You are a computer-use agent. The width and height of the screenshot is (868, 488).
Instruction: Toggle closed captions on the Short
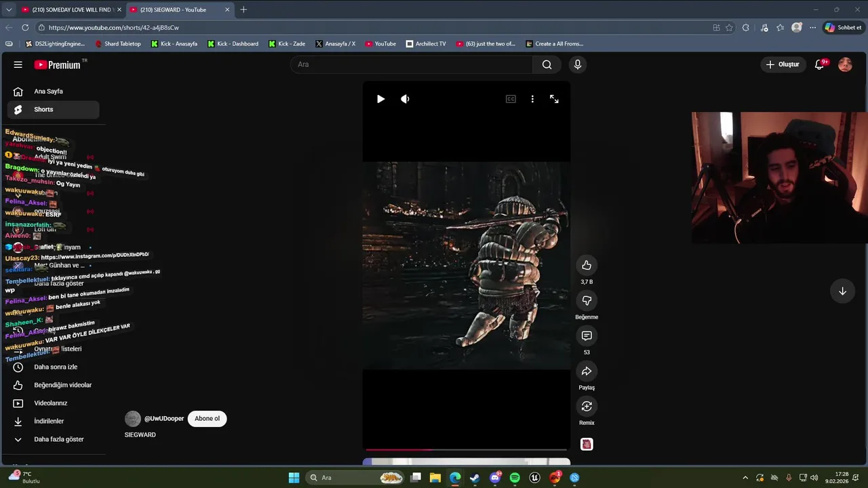coord(511,99)
